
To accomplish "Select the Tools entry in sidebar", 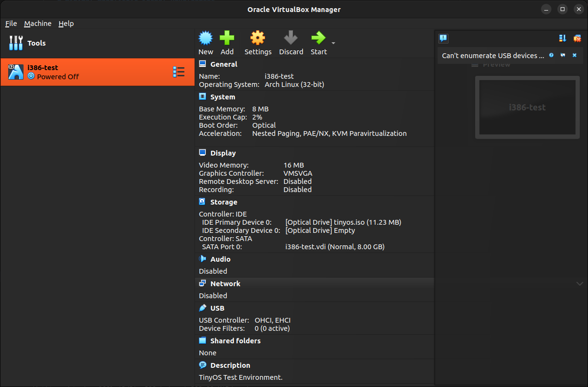I will pyautogui.click(x=98, y=43).
